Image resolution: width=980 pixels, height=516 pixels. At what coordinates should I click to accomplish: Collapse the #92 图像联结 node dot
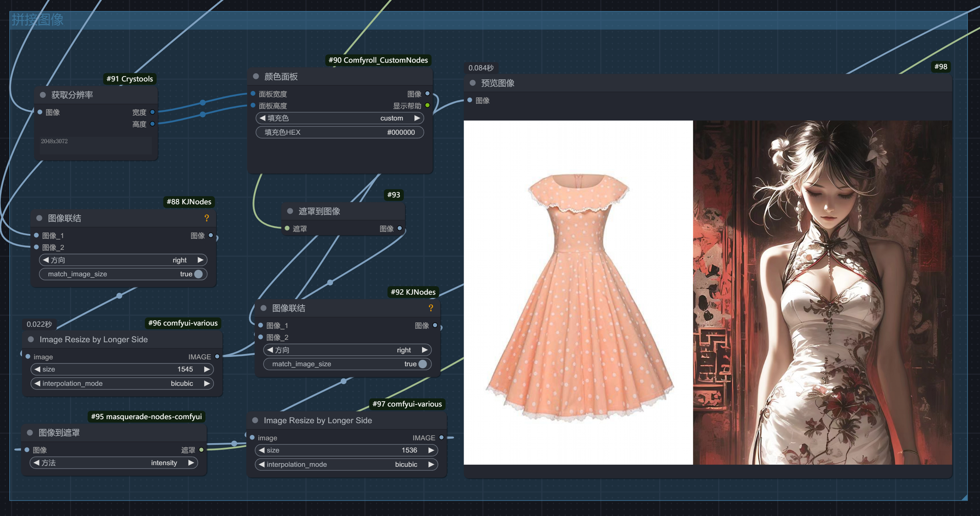point(264,308)
